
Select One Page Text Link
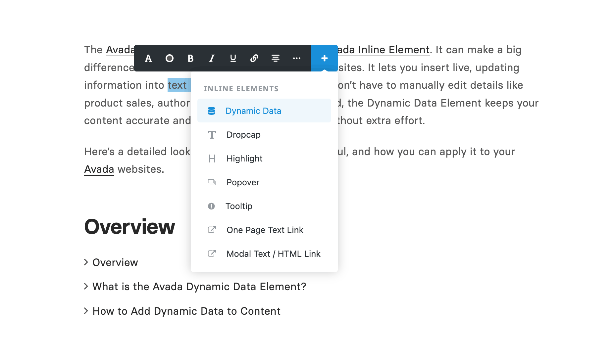pos(264,230)
